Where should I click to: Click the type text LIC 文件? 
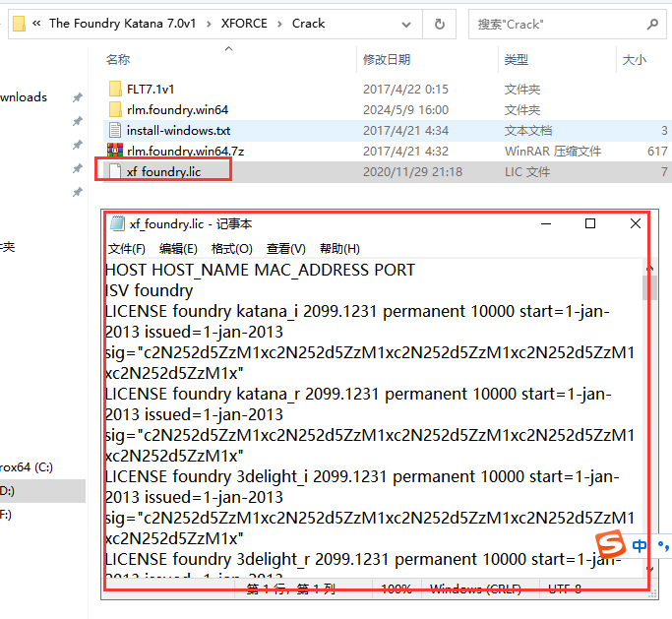click(x=527, y=171)
